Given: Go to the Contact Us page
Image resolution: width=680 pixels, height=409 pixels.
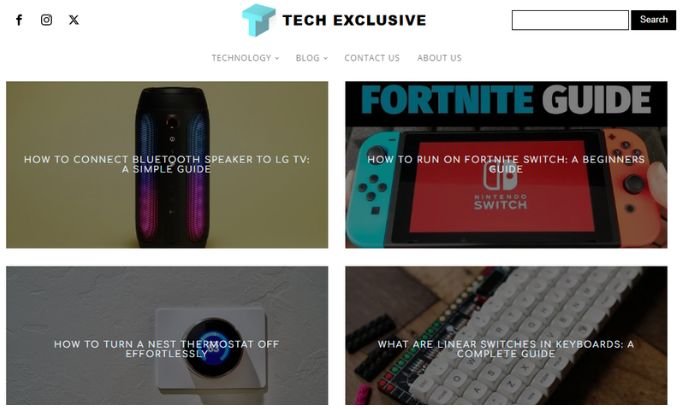Looking at the screenshot, I should click(372, 58).
